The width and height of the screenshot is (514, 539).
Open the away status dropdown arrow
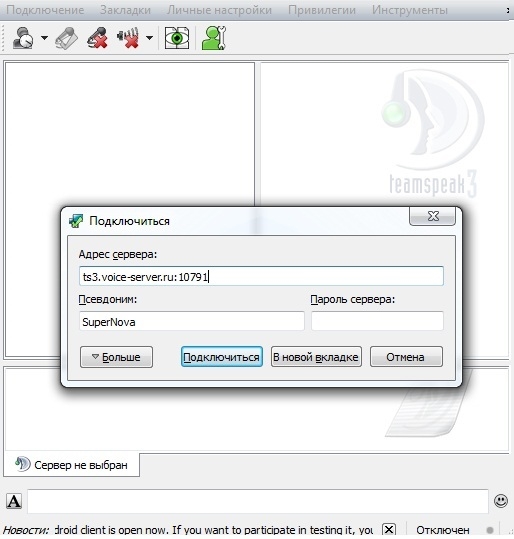point(44,37)
